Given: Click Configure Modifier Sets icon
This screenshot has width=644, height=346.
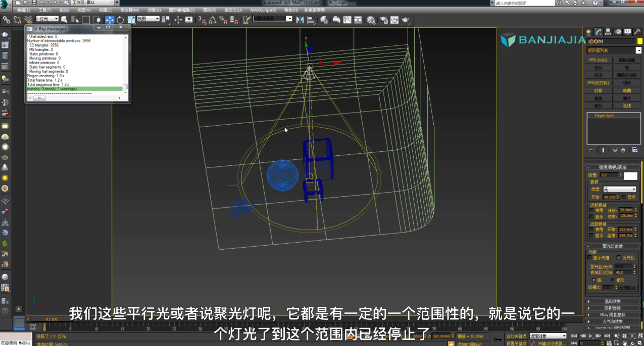Looking at the screenshot, I should [x=635, y=150].
